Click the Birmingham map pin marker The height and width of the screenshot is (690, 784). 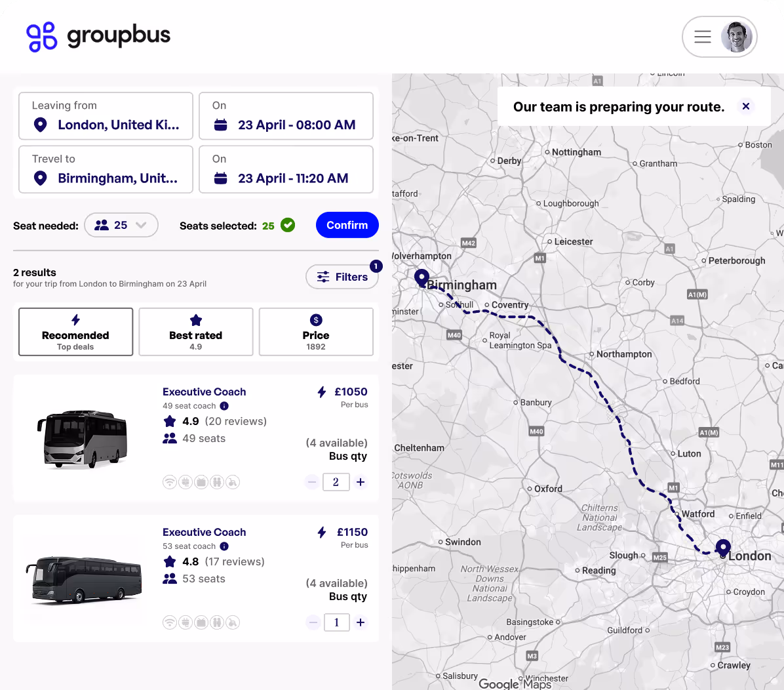421,277
